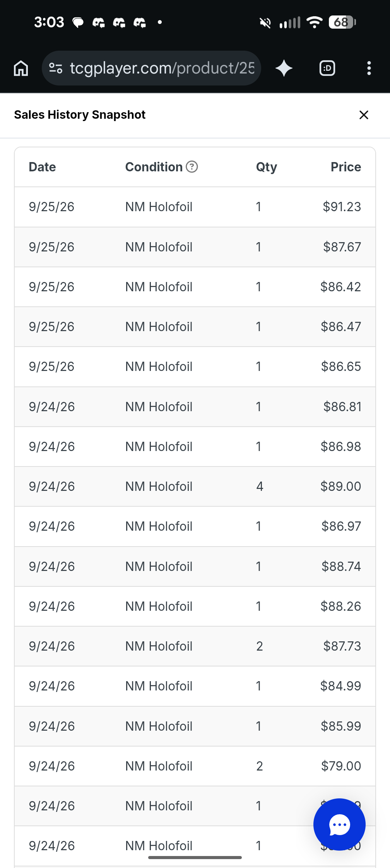Tap the tcgplayer.com address bar
The height and width of the screenshot is (868, 390).
[151, 68]
